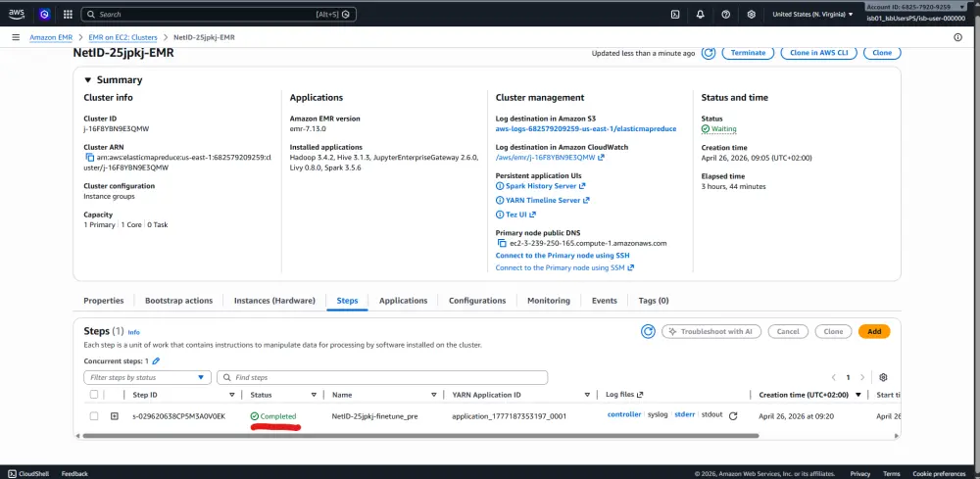Open Steps table preferences gear
This screenshot has height=479, width=980.
coord(883,377)
